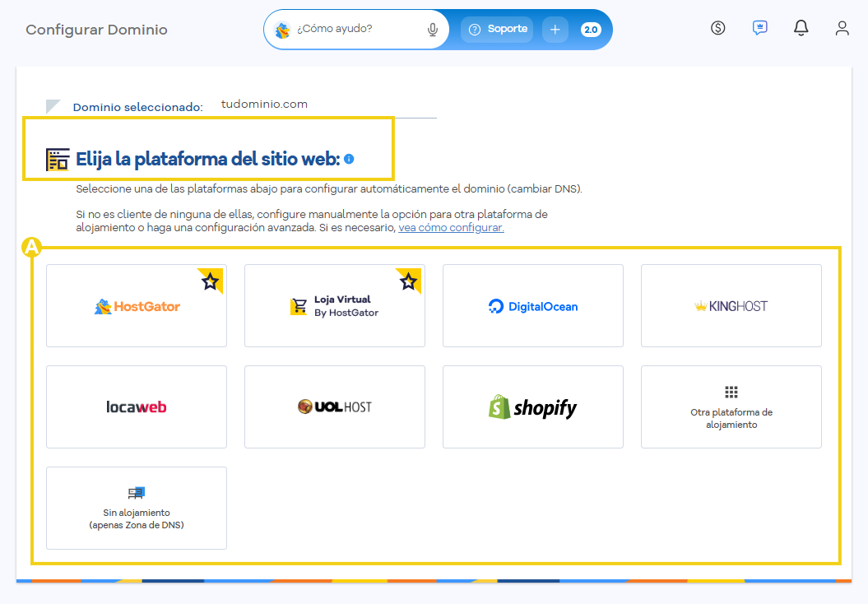Open the dollar billing icon

718,28
